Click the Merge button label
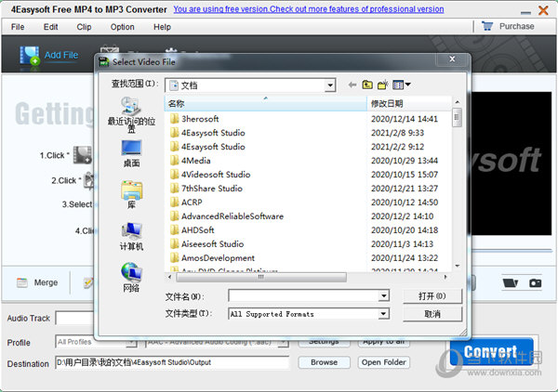Screen dimensions: 558x392 coord(46,283)
